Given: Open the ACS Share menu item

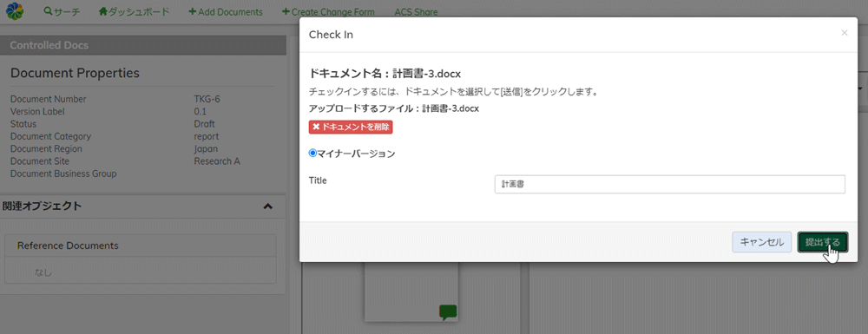Looking at the screenshot, I should coord(416,11).
